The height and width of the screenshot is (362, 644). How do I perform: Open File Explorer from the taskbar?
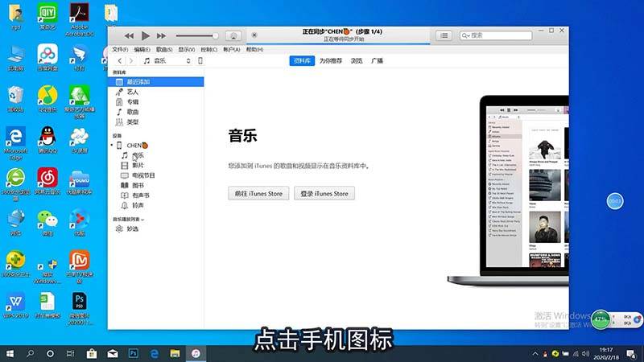[175, 353]
